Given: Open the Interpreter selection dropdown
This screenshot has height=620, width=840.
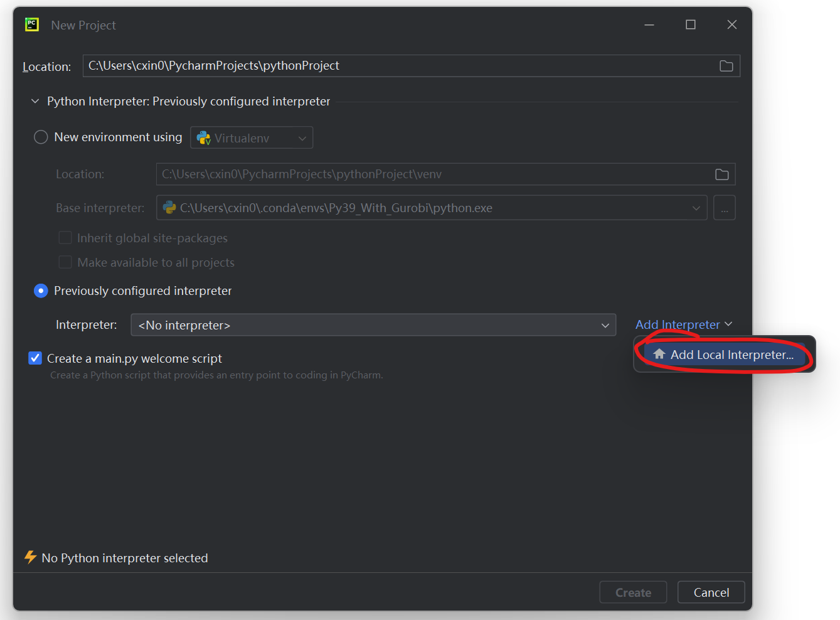Looking at the screenshot, I should point(373,325).
